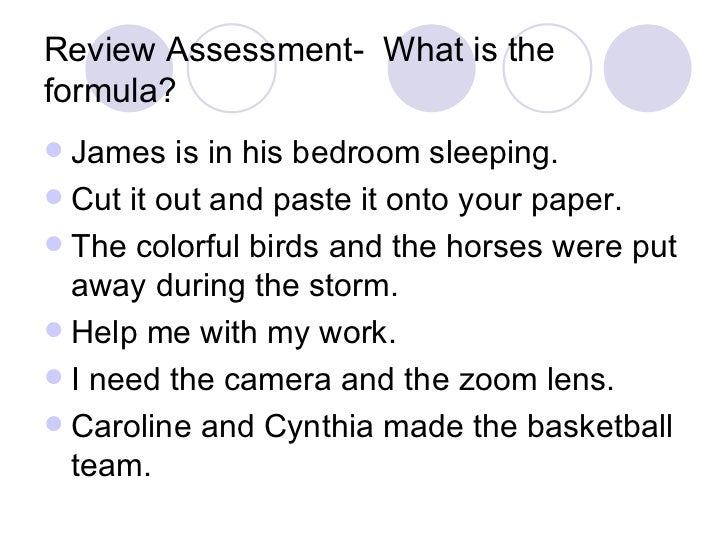
Task: Click the filled lavender circle at far right
Action: 647,68
